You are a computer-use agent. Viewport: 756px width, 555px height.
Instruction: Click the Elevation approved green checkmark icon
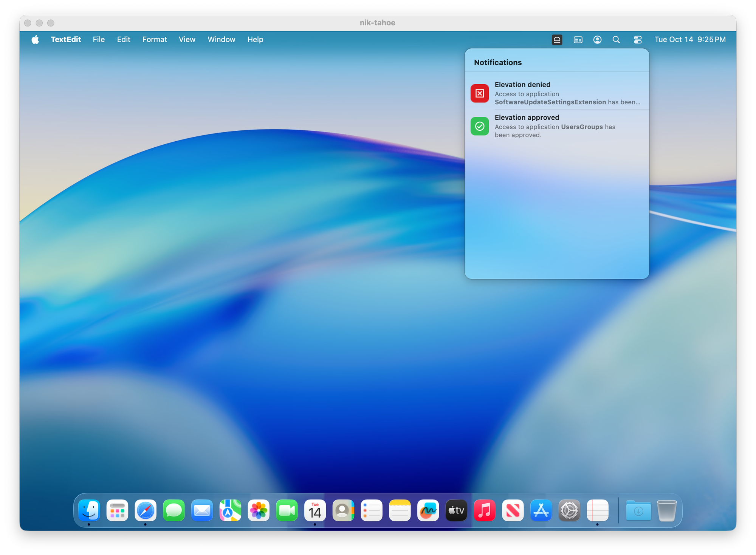click(x=480, y=126)
